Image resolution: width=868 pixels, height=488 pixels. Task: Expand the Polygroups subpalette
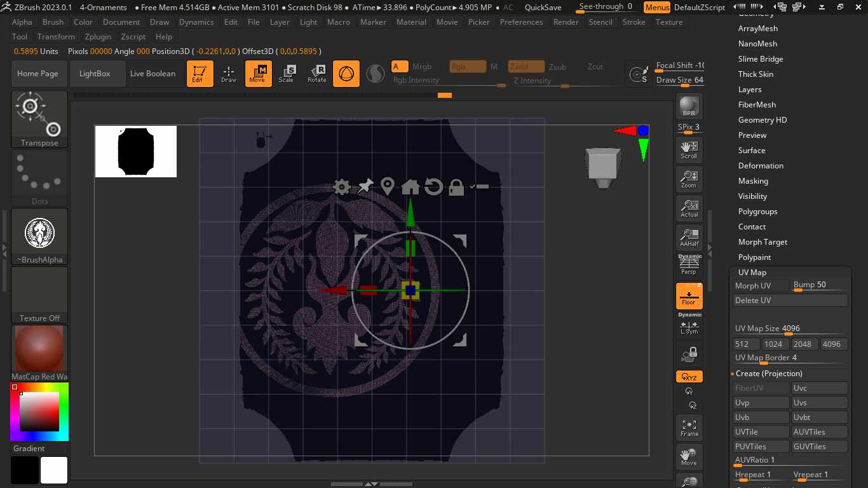coord(757,212)
